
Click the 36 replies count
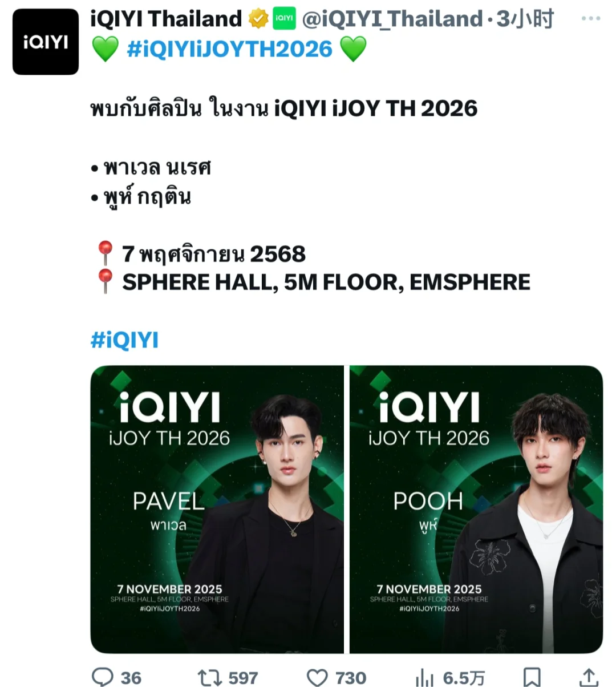click(131, 677)
